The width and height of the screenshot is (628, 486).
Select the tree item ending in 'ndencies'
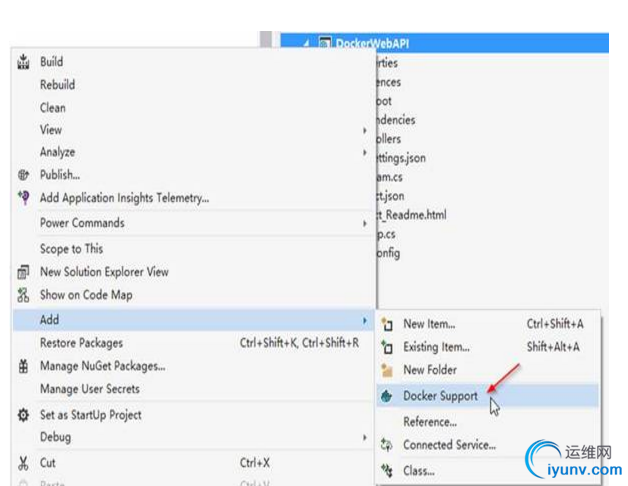point(396,120)
